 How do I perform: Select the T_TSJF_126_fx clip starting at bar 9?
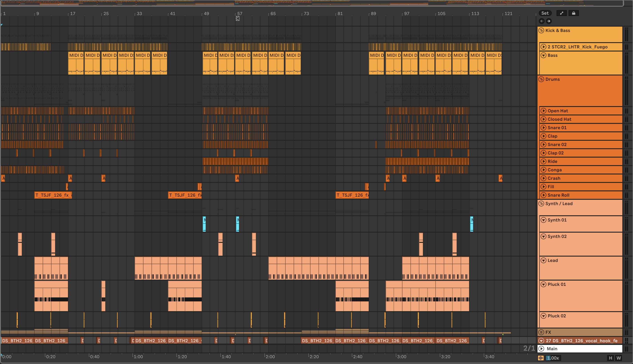(53, 195)
